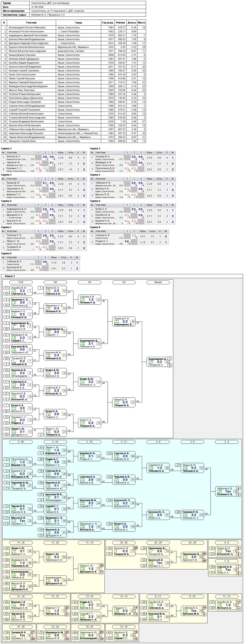The height and width of the screenshot is (644, 244).
Task: Click the "Группа-9" heading
Action: coord(6,253)
